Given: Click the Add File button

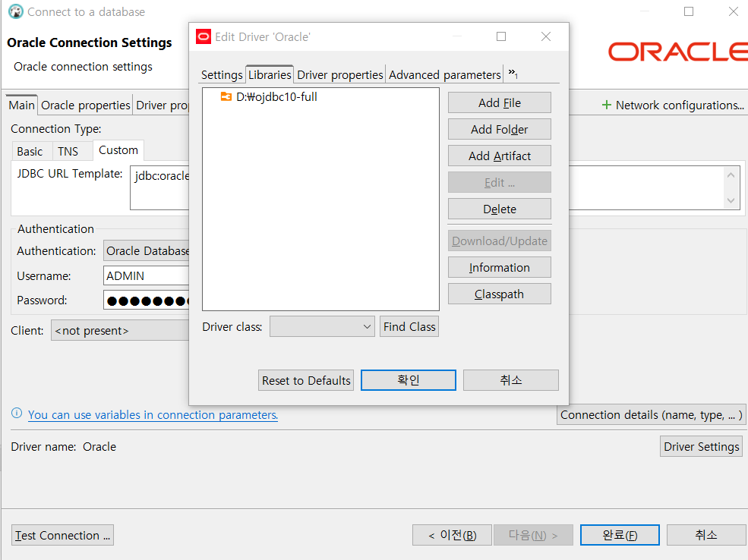Looking at the screenshot, I should tap(500, 103).
